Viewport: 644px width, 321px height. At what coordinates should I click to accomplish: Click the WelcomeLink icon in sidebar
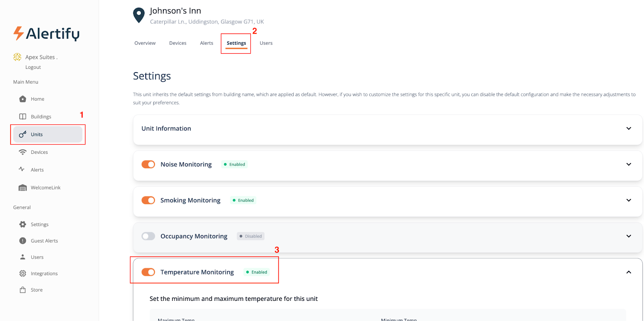(x=23, y=188)
